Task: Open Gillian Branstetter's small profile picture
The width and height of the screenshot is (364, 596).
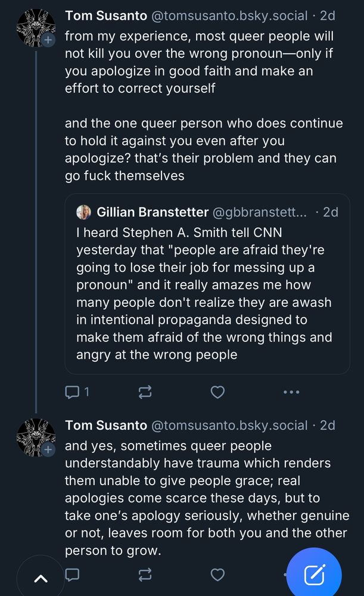Action: point(84,212)
